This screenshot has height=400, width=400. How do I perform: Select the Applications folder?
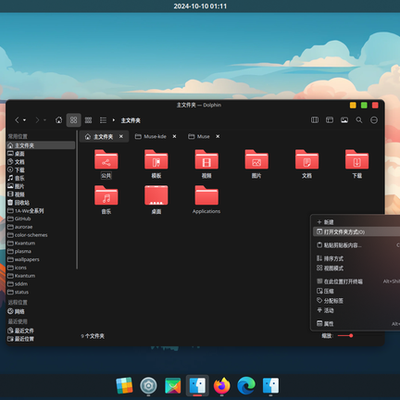[206, 200]
